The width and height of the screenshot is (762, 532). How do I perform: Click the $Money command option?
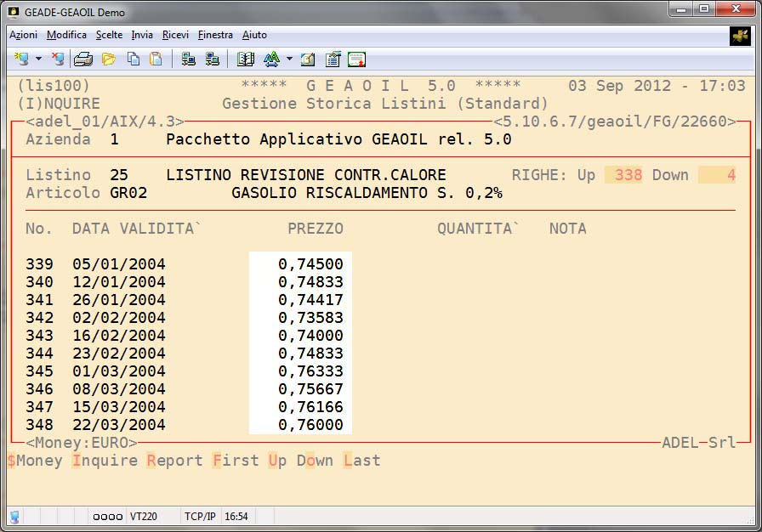35,461
